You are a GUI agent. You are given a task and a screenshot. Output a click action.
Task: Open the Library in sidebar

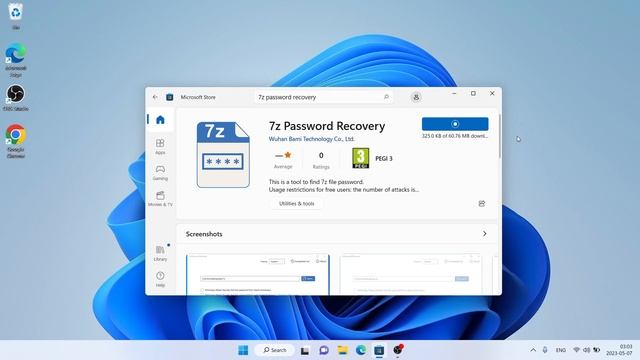(160, 253)
